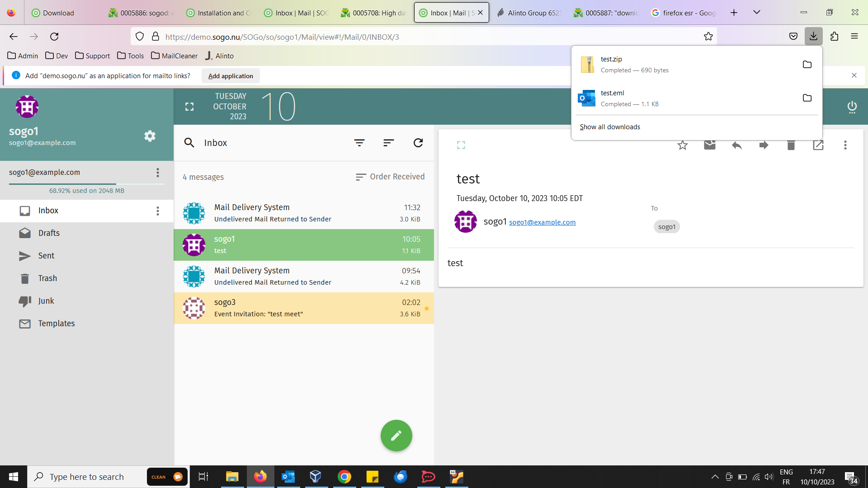Click the Add application button
The width and height of the screenshot is (868, 488).
(231, 76)
